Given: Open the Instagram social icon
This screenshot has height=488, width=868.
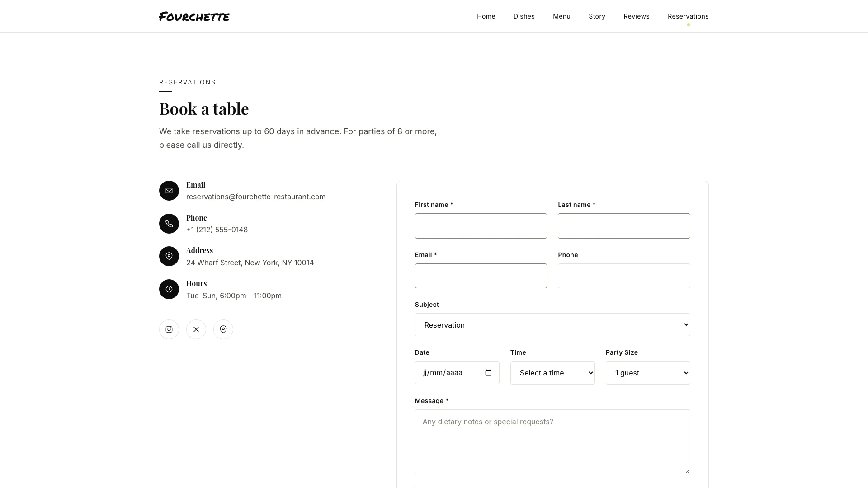Looking at the screenshot, I should coord(169,329).
